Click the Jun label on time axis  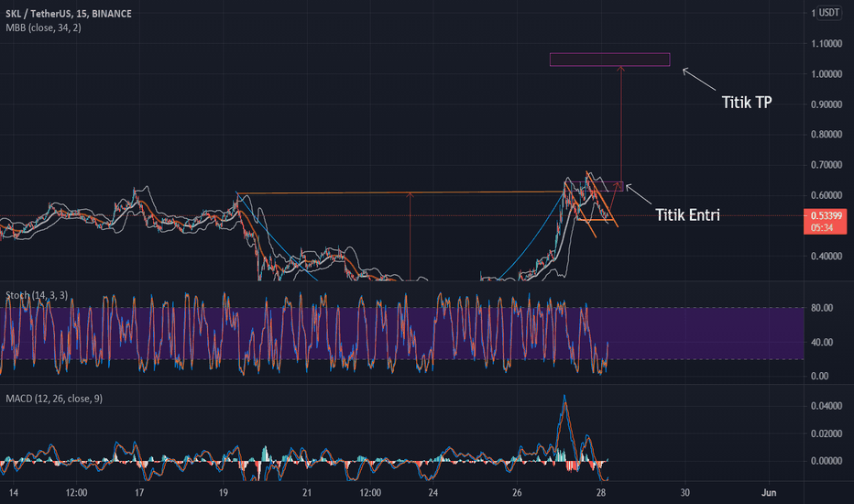(x=769, y=493)
